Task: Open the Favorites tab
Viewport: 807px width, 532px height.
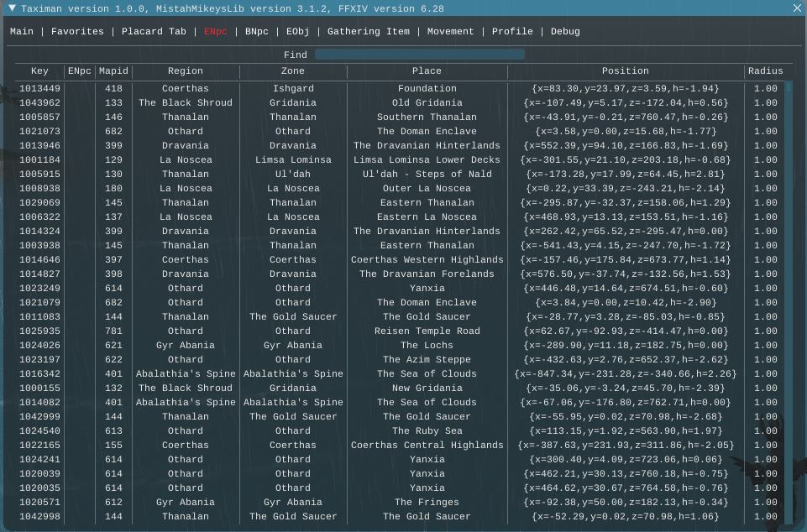Action: [77, 32]
